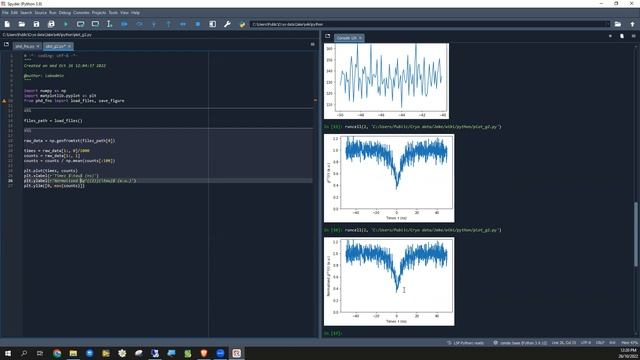Click the debugger Step over icon
The width and height of the screenshot is (640, 360).
point(139,24)
